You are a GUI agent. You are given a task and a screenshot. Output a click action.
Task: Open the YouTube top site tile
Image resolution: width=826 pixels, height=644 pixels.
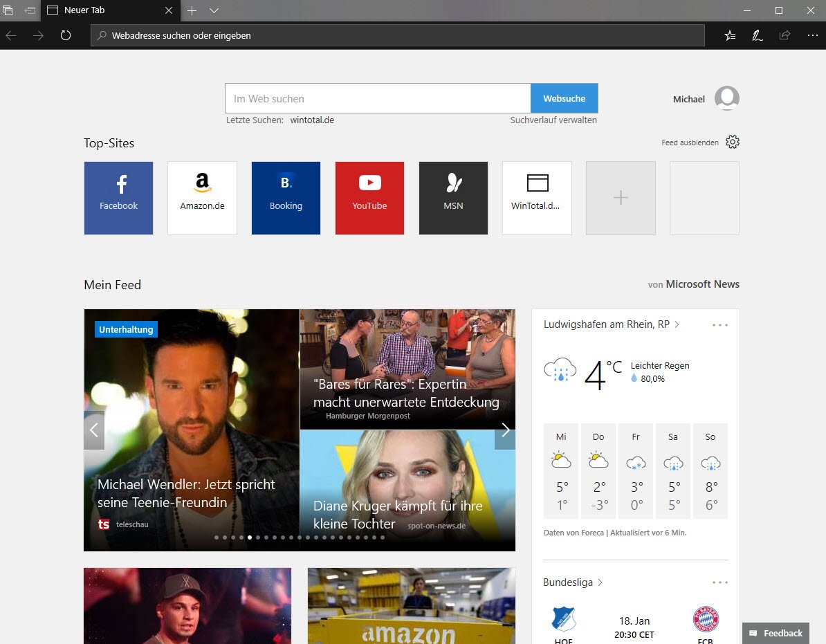(369, 198)
